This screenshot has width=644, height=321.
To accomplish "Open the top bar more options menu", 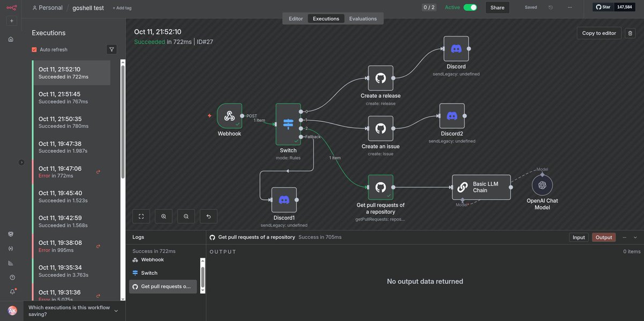I will 569,8.
